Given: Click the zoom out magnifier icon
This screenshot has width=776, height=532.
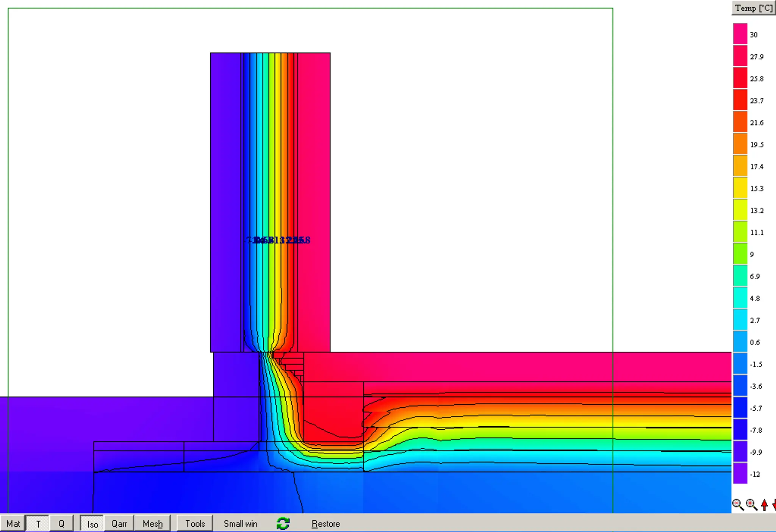Looking at the screenshot, I should coord(737,504).
